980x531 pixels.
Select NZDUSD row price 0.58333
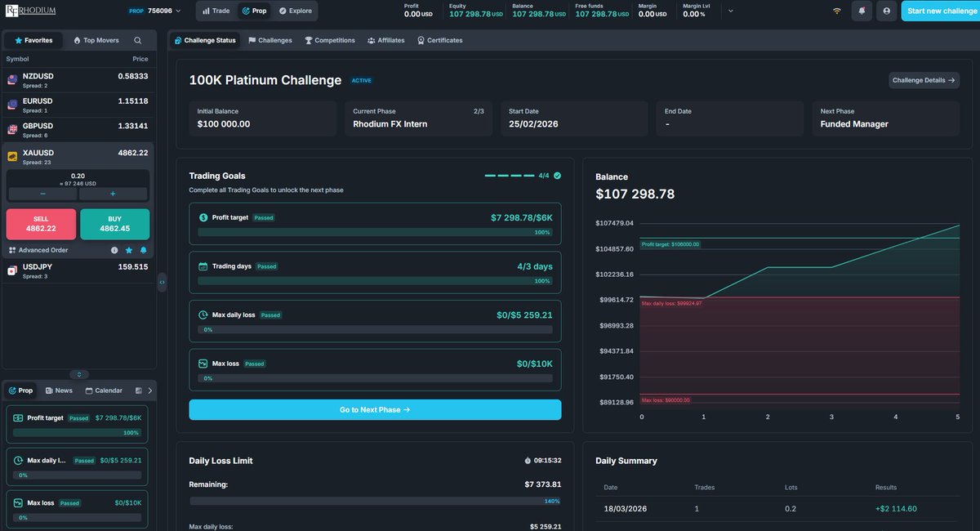(x=132, y=76)
